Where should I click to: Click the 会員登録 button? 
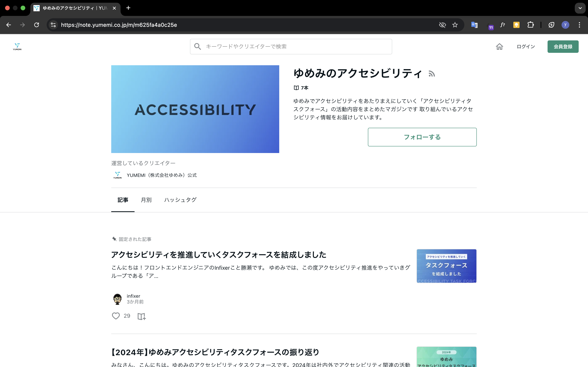(563, 46)
